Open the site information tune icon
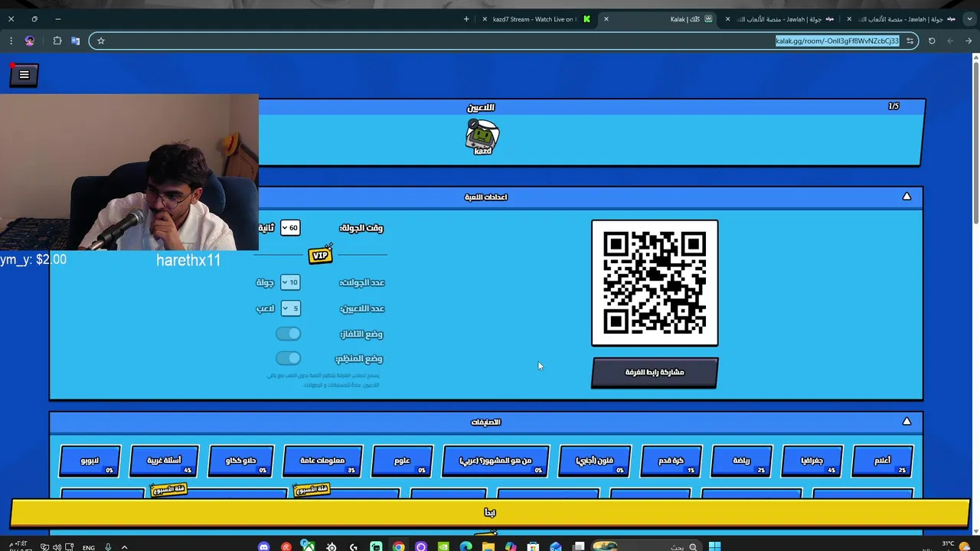The width and height of the screenshot is (980, 551). click(910, 41)
